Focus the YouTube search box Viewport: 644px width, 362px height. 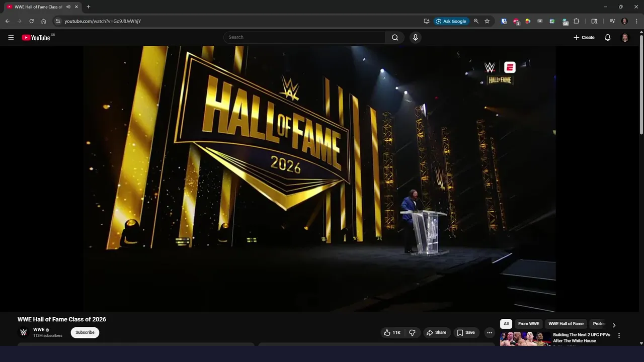point(305,37)
